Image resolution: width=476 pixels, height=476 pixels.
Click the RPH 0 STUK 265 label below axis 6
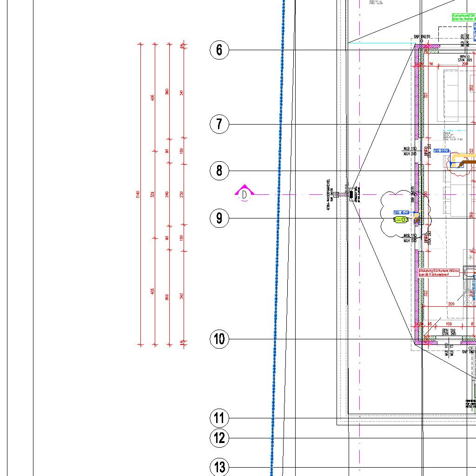tap(465, 59)
